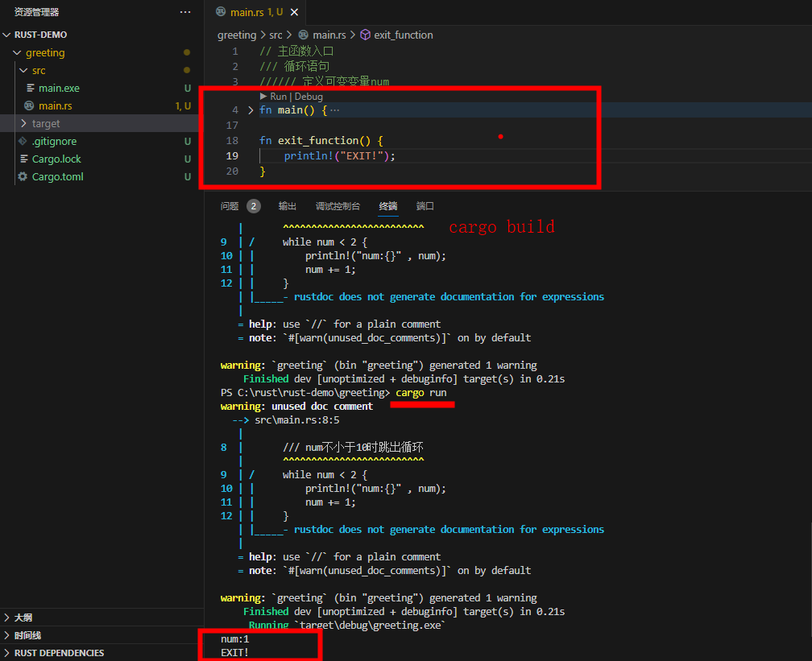This screenshot has height=661, width=812.
Task: Click the fn exit_function() line
Action: click(321, 141)
